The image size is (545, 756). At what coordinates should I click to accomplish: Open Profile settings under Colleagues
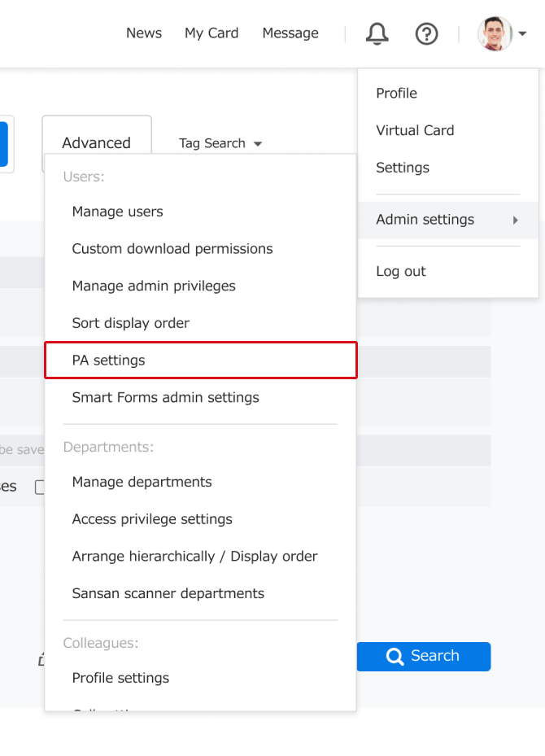[x=200, y=679]
